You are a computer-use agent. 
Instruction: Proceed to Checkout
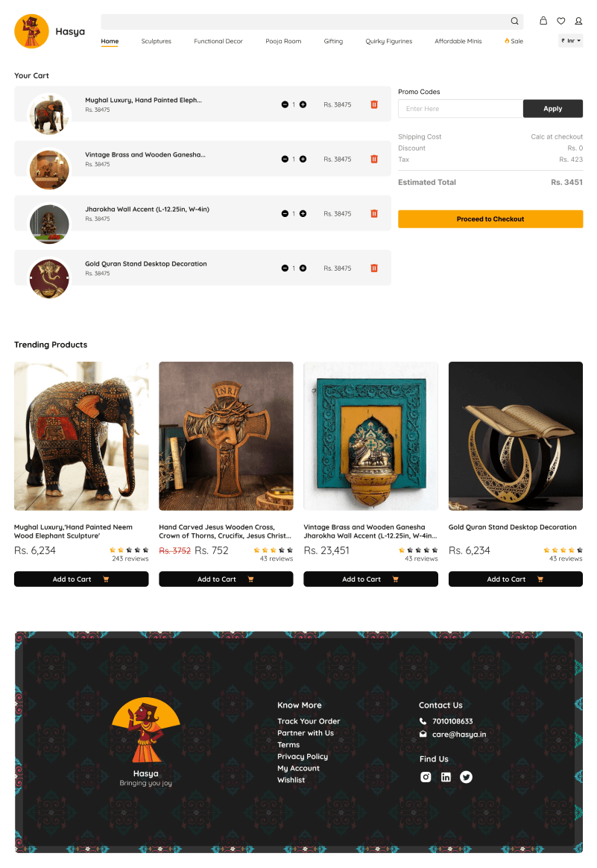[x=490, y=219]
